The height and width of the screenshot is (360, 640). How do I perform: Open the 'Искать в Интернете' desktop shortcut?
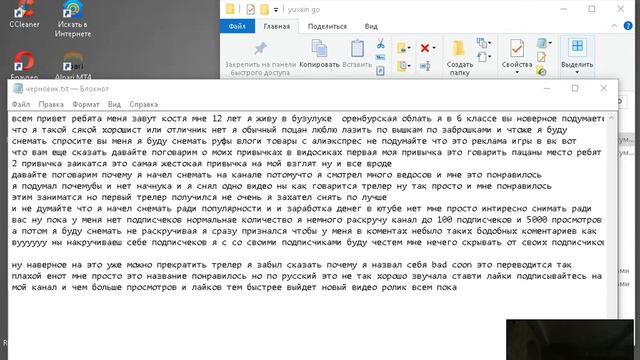coord(73,19)
